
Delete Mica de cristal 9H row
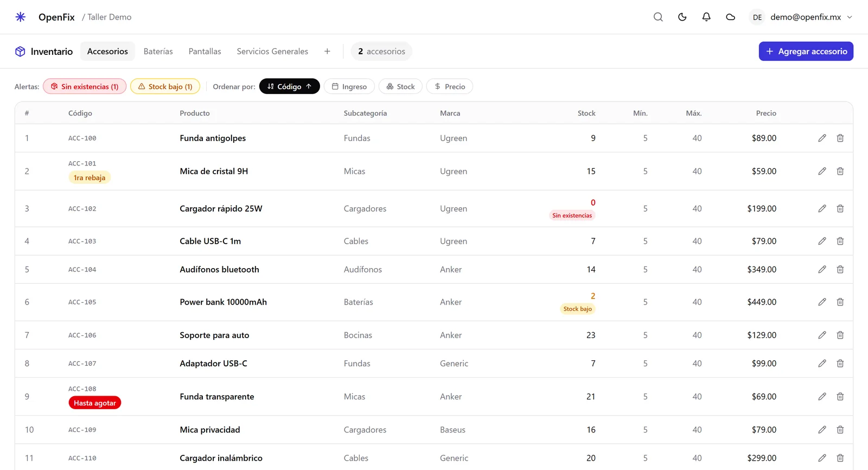pos(840,171)
